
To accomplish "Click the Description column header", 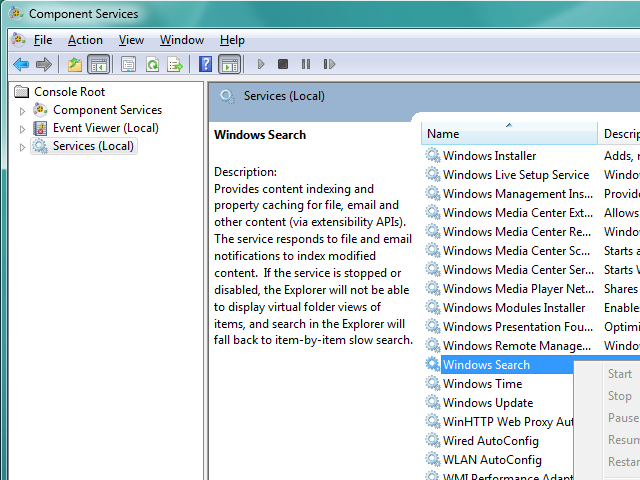I will (619, 133).
